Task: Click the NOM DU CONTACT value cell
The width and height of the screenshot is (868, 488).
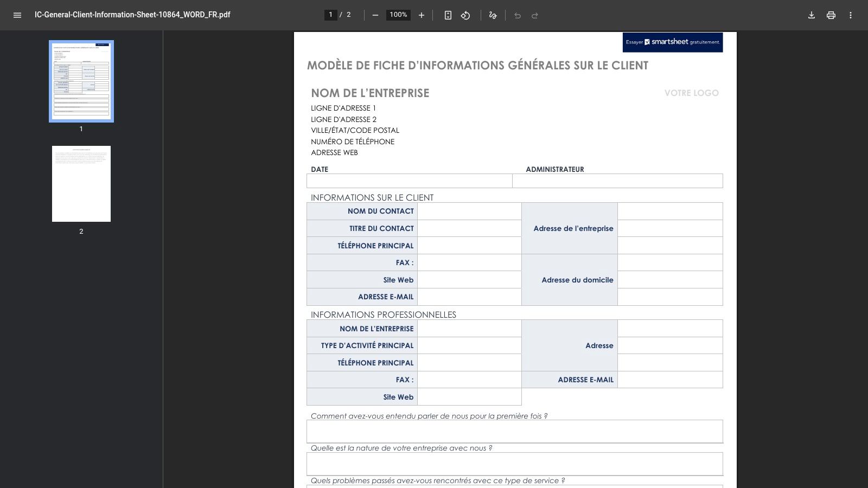Action: pos(469,211)
